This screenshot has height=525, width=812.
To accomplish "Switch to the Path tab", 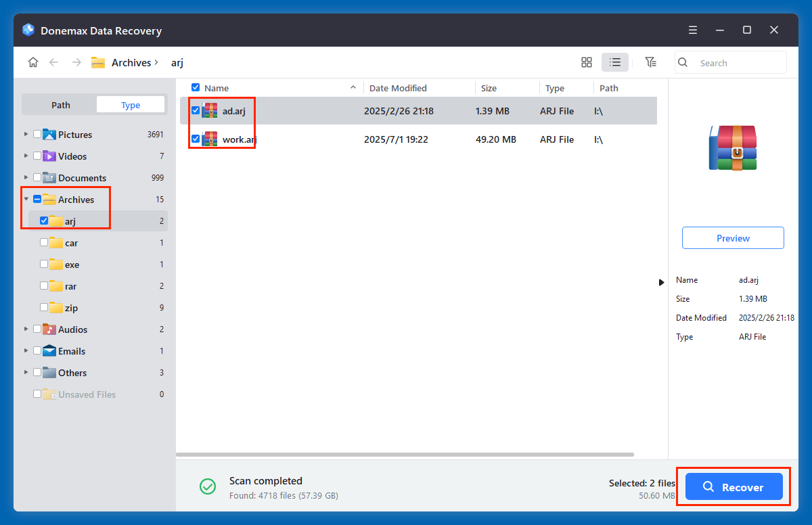I will 60,104.
